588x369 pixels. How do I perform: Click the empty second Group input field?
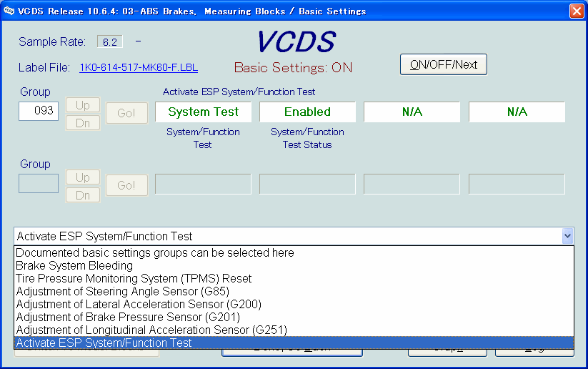click(39, 183)
